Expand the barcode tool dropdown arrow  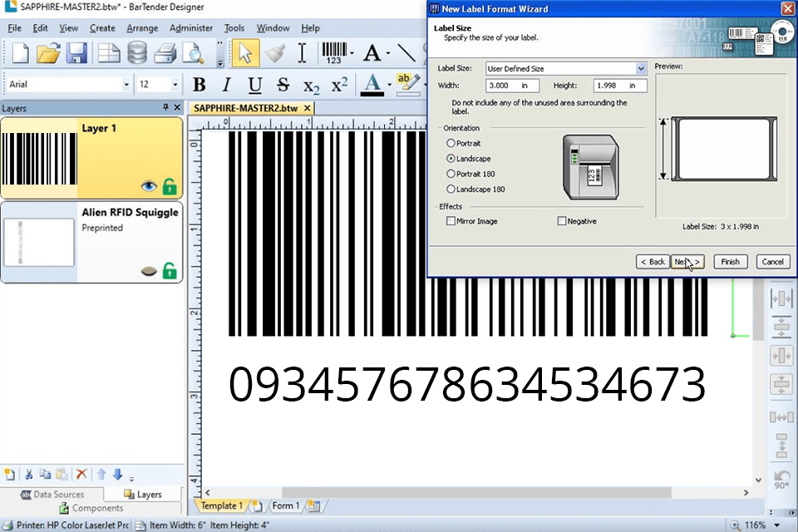point(352,53)
